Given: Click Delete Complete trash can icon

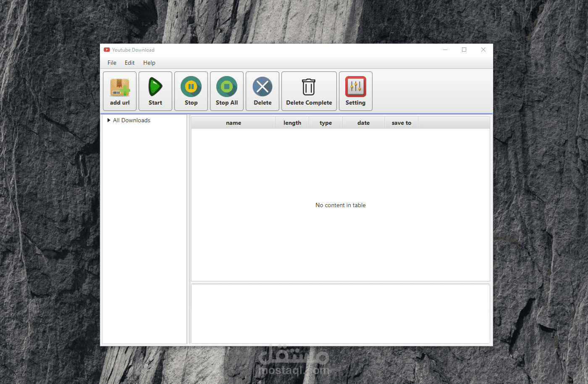Looking at the screenshot, I should (x=309, y=87).
